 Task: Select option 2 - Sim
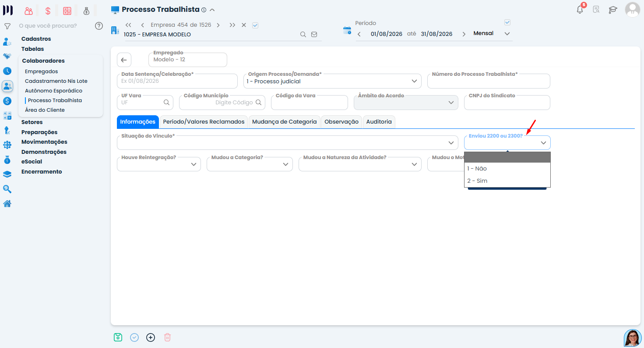click(507, 181)
